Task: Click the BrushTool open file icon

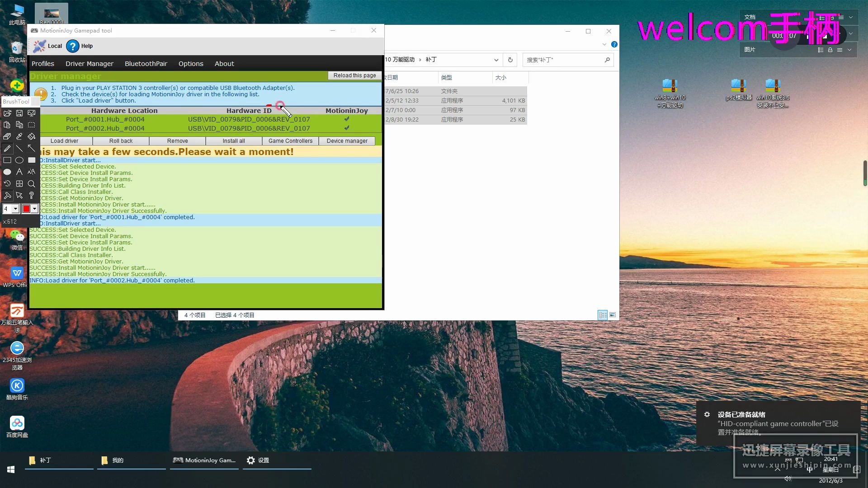Action: coord(7,113)
